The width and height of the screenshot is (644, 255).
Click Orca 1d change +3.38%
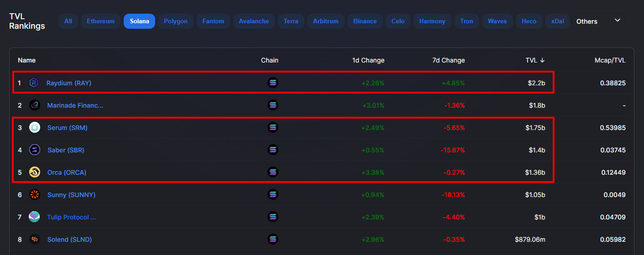(x=373, y=172)
